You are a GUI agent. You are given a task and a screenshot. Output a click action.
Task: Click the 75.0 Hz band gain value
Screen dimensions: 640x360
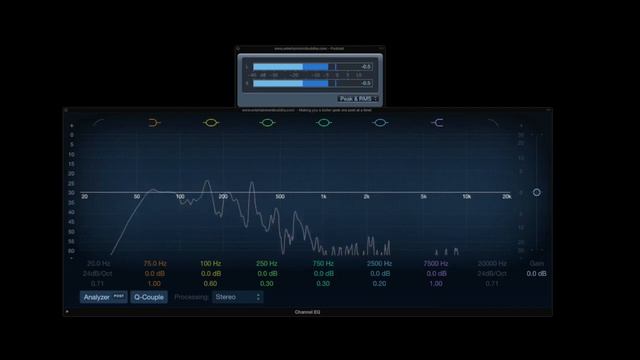(x=155, y=273)
